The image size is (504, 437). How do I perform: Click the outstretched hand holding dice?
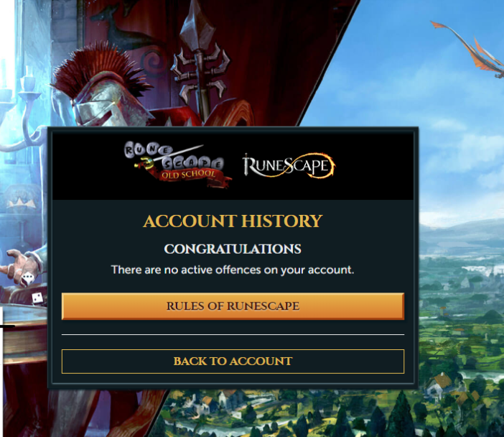21,267
